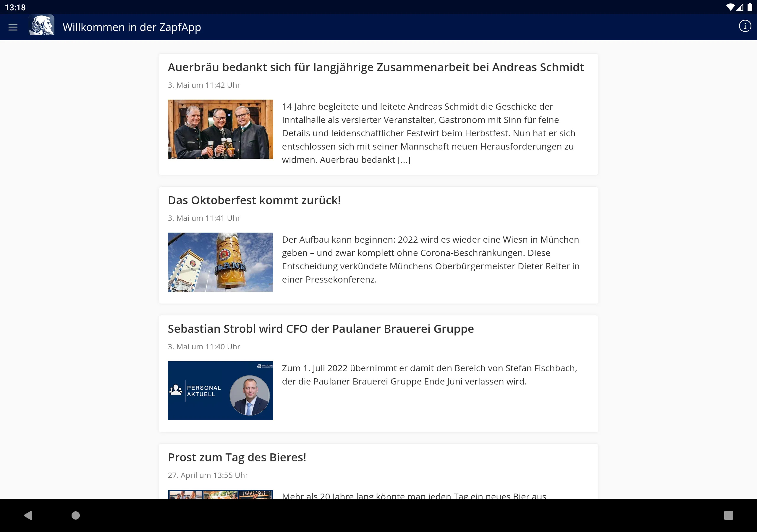
Task: Tap the 13:18 status bar clock
Action: pos(15,7)
